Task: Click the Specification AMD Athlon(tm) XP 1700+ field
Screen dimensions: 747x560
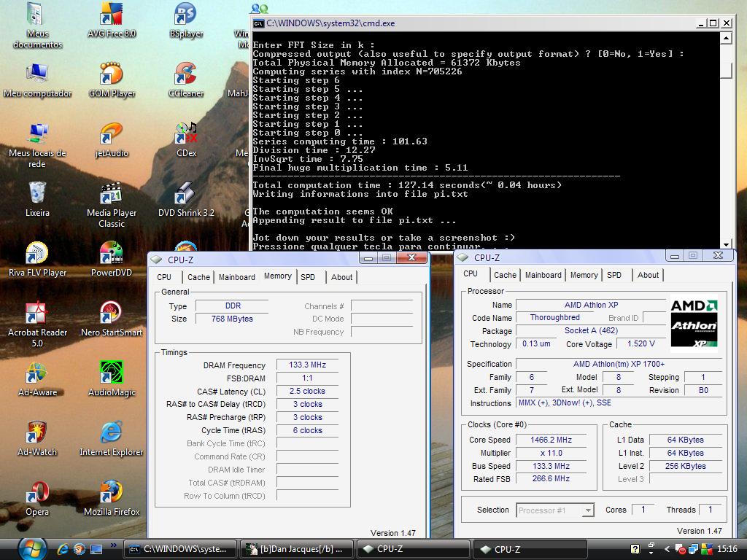Action: [x=619, y=364]
